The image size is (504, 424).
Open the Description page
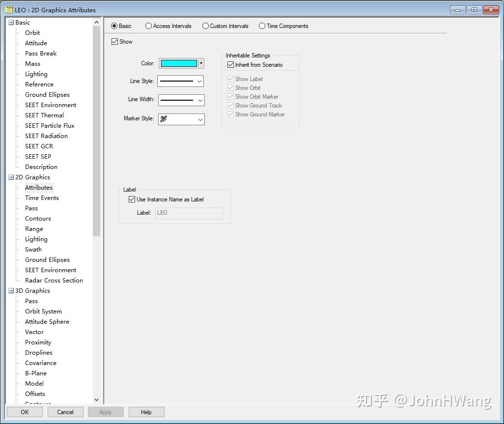coord(41,167)
